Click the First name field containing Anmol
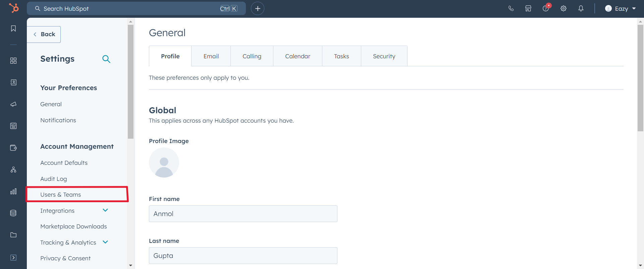This screenshot has width=644, height=269. 243,214
